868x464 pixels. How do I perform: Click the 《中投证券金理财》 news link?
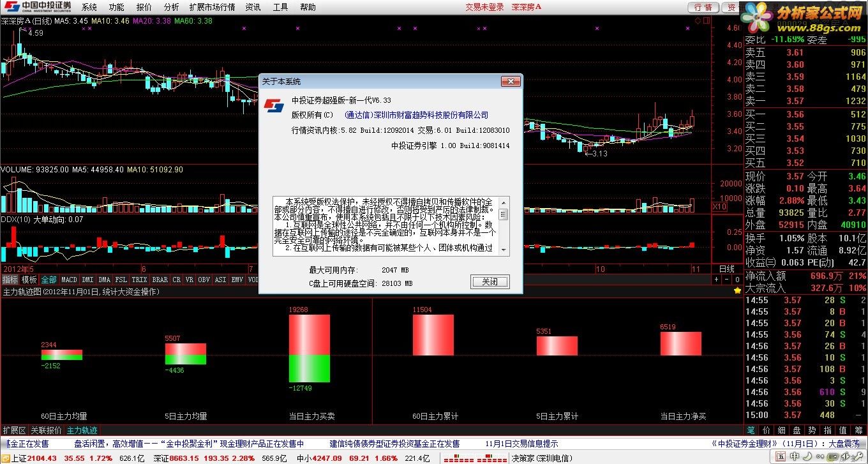744,444
